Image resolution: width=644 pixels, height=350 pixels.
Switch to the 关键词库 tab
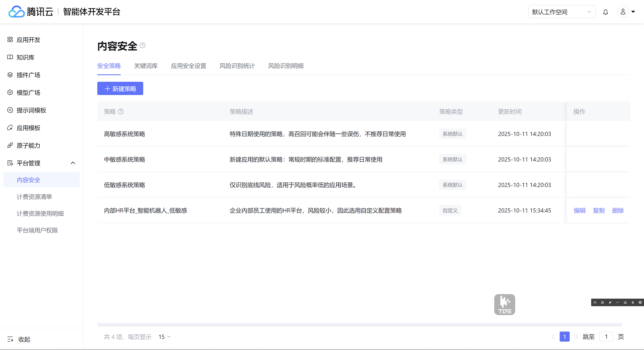(146, 66)
